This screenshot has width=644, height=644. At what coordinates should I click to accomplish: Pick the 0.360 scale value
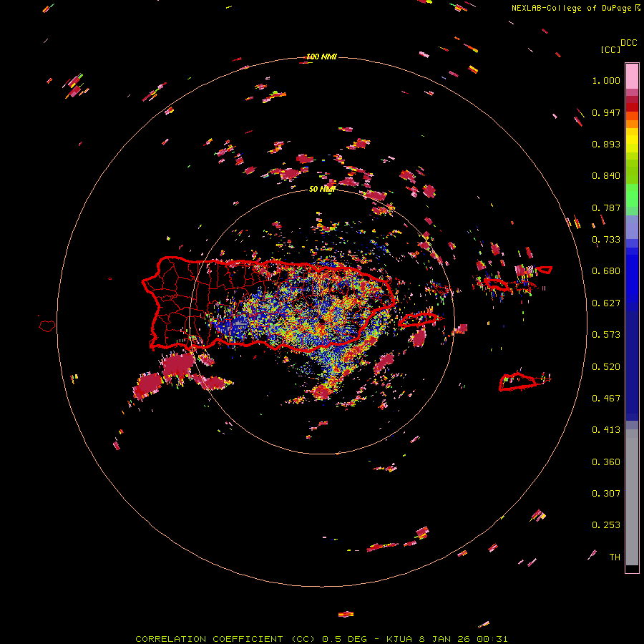tap(606, 462)
